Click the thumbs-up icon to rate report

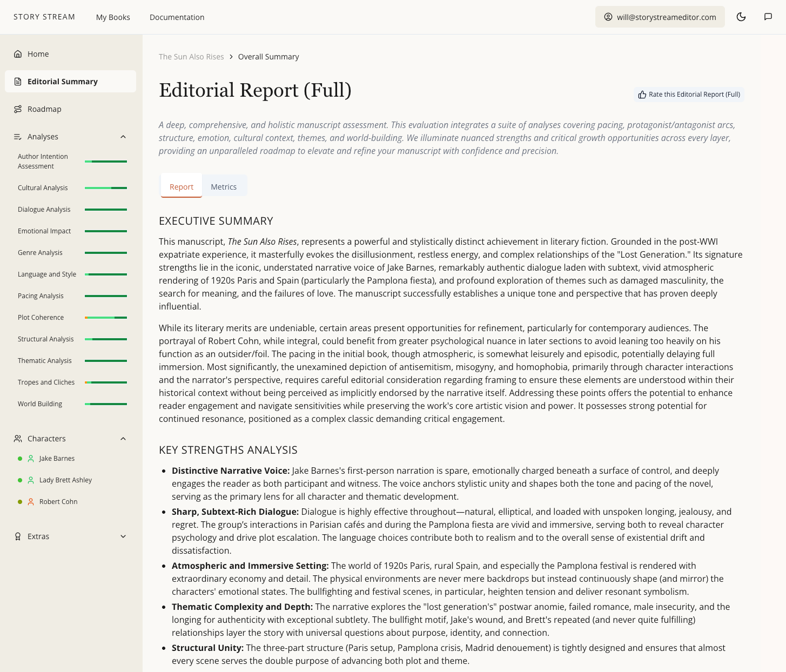click(642, 95)
